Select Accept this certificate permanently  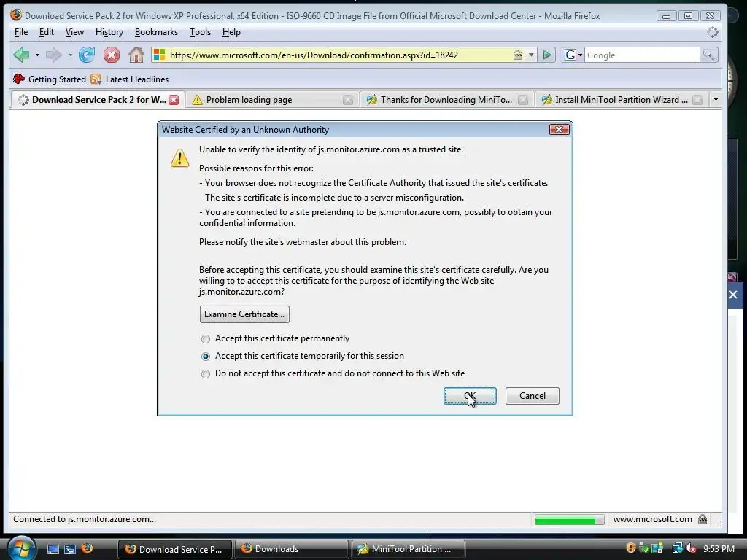[x=205, y=338]
